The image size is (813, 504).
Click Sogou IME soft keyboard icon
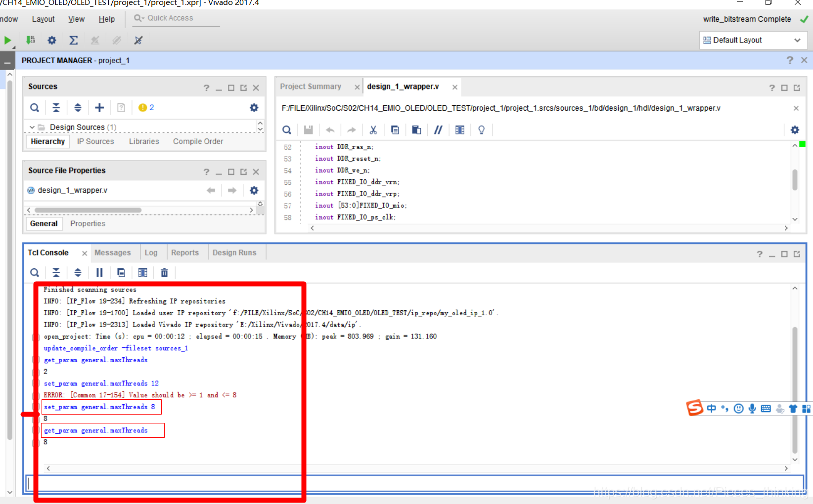coord(766,408)
